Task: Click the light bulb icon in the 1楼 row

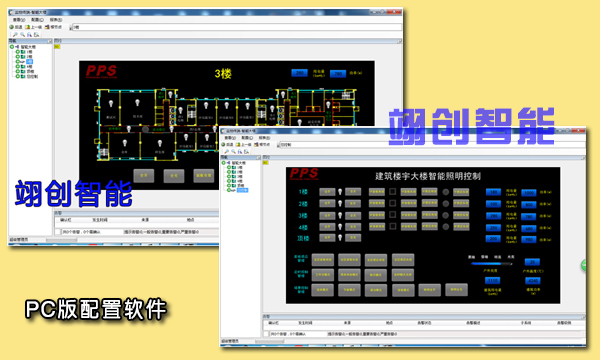Action: pyautogui.click(x=340, y=192)
